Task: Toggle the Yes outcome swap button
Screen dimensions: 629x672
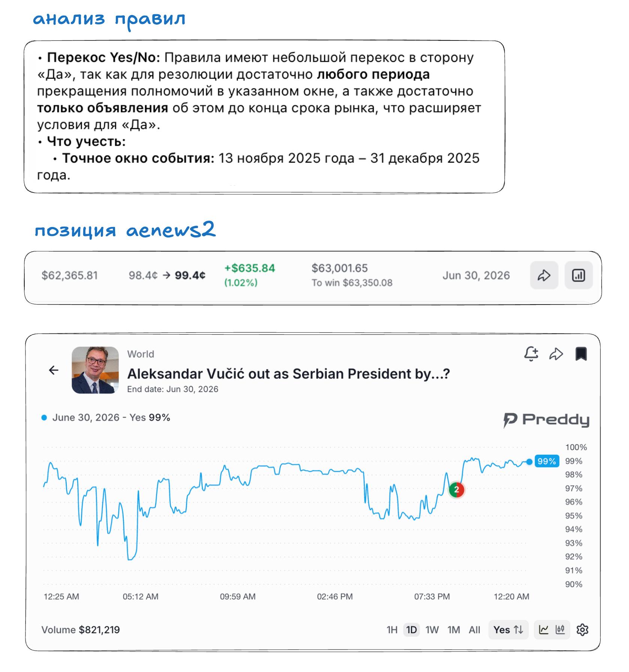Action: click(508, 630)
